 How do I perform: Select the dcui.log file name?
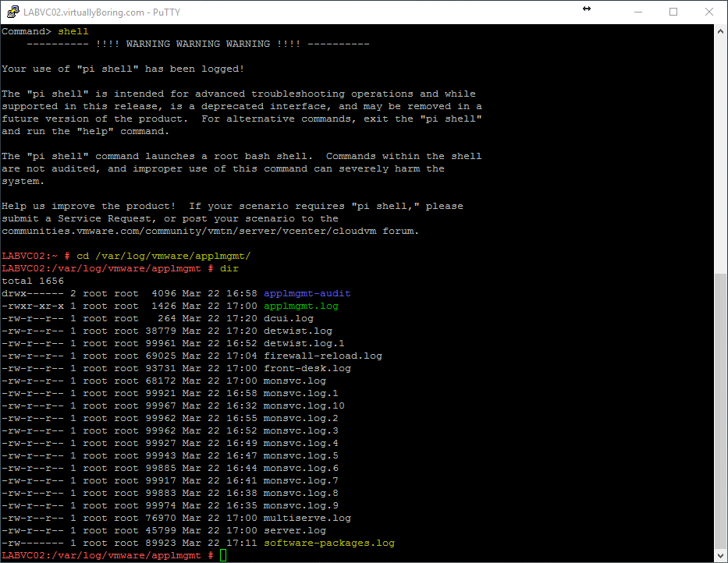(x=289, y=318)
